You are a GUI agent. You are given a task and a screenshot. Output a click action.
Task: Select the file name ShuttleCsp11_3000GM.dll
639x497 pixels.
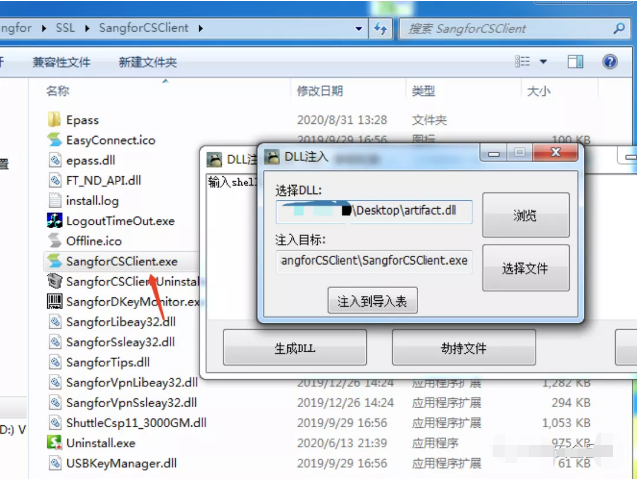click(136, 423)
